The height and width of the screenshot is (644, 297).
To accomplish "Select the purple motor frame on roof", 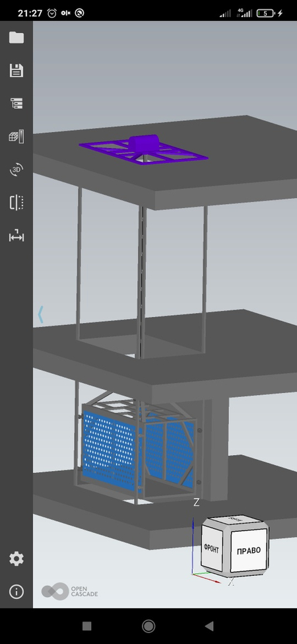I will pos(144,149).
